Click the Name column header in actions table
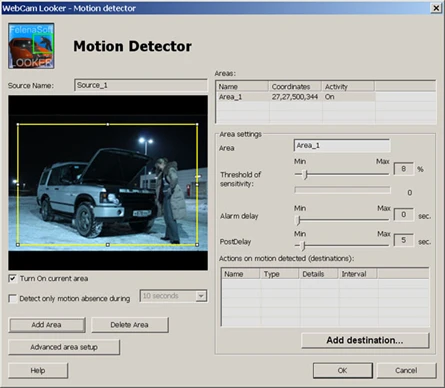445x388 pixels. (241, 274)
